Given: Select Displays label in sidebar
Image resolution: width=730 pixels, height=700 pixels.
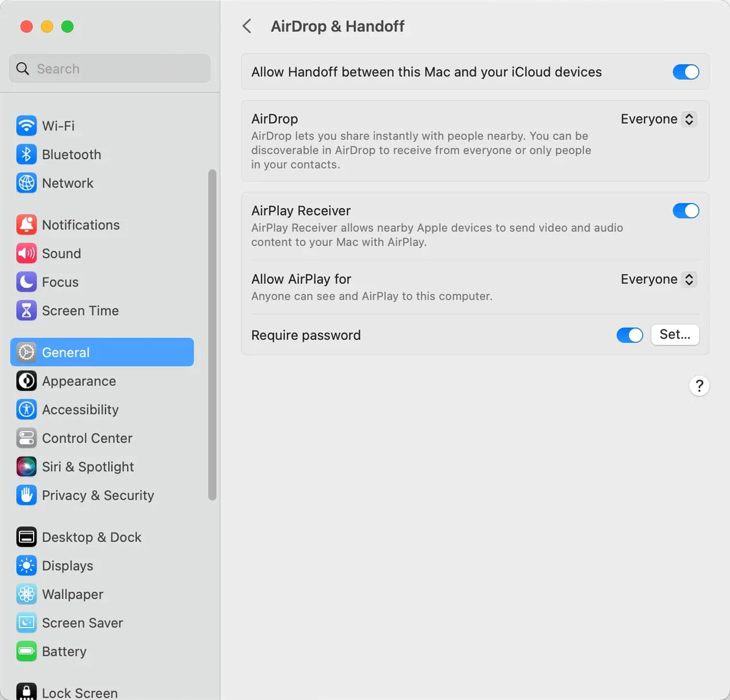Looking at the screenshot, I should (68, 565).
